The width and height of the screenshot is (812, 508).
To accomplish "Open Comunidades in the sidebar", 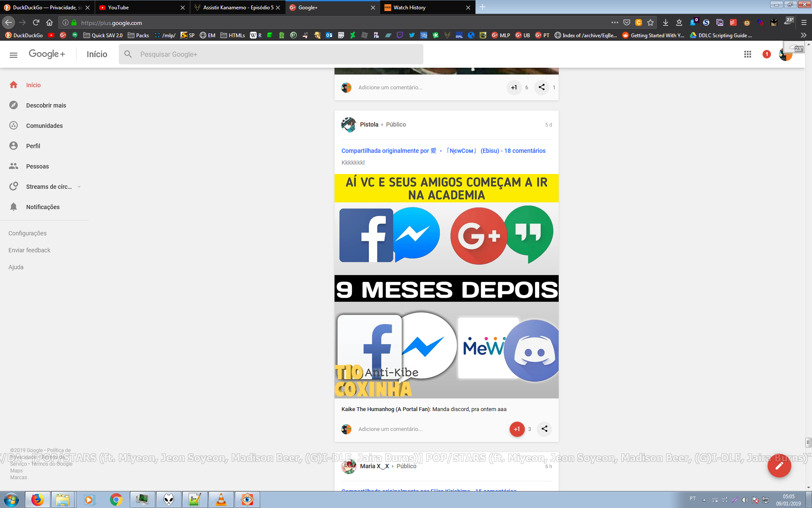I will pyautogui.click(x=44, y=126).
